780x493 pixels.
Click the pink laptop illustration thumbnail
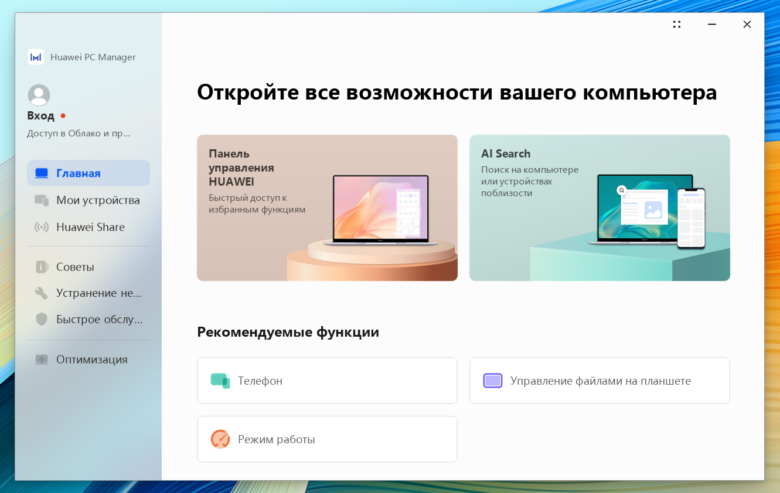[x=381, y=210]
